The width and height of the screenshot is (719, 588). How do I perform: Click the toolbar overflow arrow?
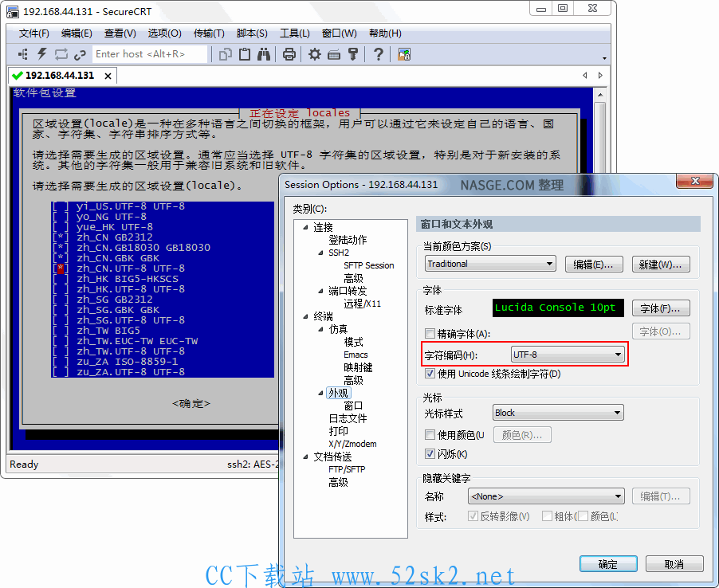coord(604,58)
